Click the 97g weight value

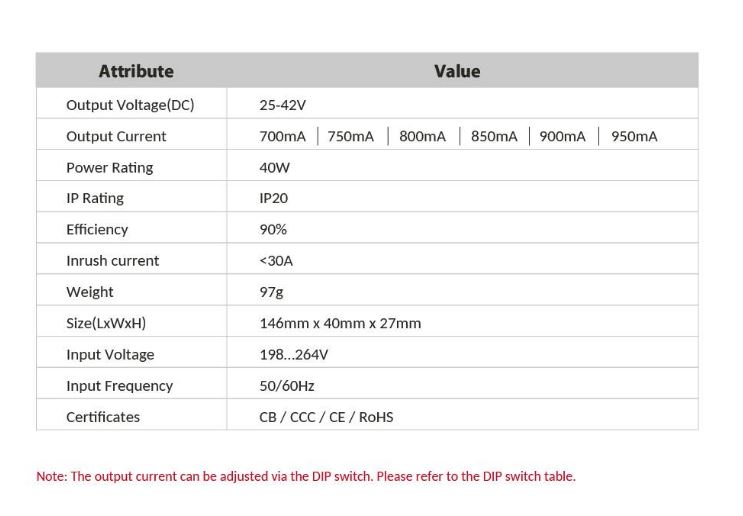[x=271, y=292]
